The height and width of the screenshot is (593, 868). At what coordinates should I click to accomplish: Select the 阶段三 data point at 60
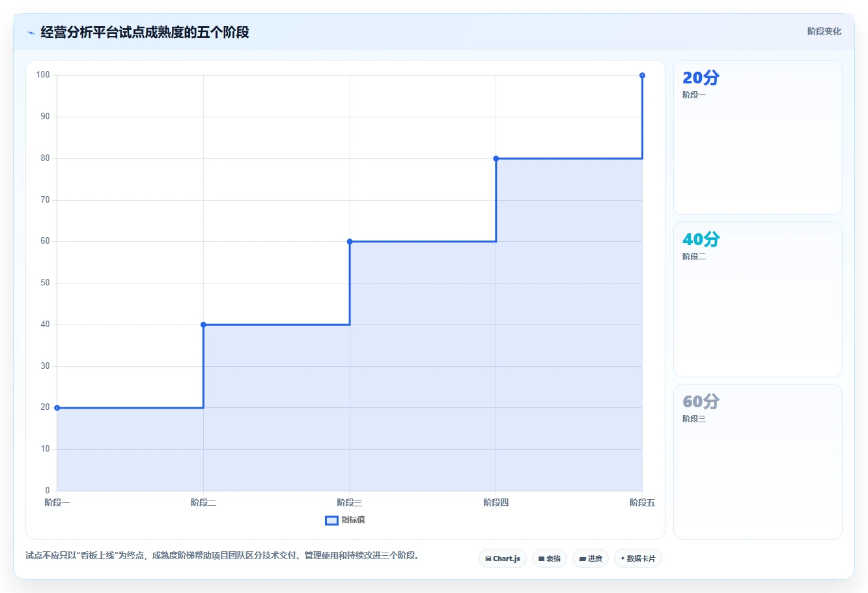coord(350,242)
